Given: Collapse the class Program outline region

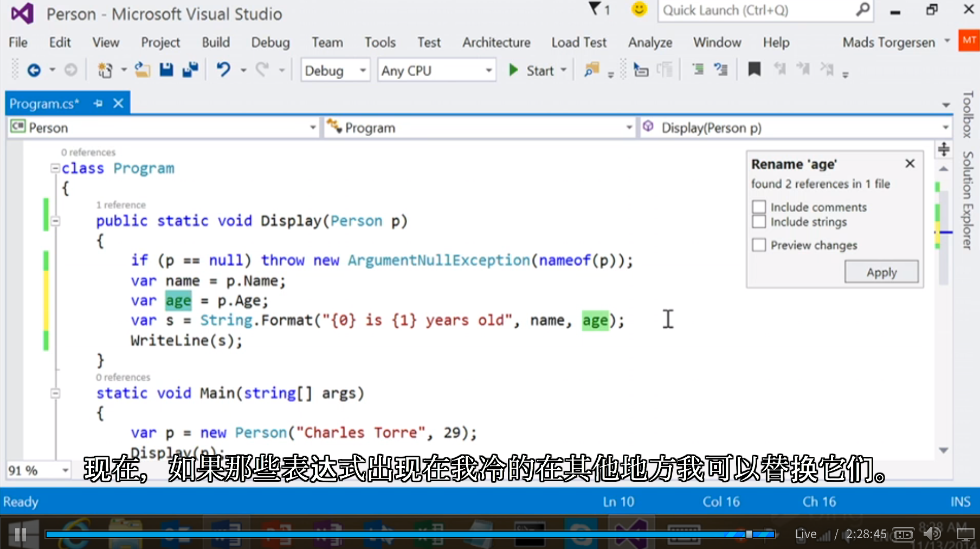Looking at the screenshot, I should click(x=55, y=168).
